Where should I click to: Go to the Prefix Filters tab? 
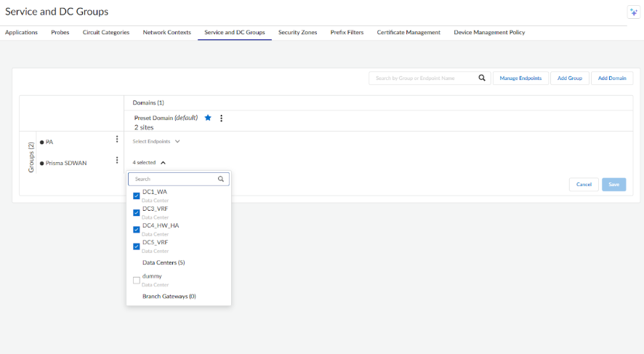pos(347,33)
